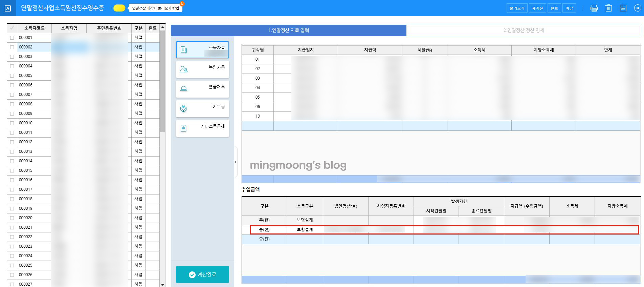Click the orange N badge on the help tooltip

(x=182, y=3)
